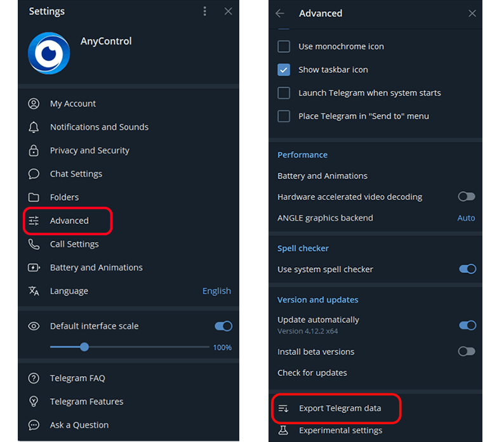The image size is (504, 442).
Task: Click the Folders icon in Settings
Action: [x=34, y=198]
